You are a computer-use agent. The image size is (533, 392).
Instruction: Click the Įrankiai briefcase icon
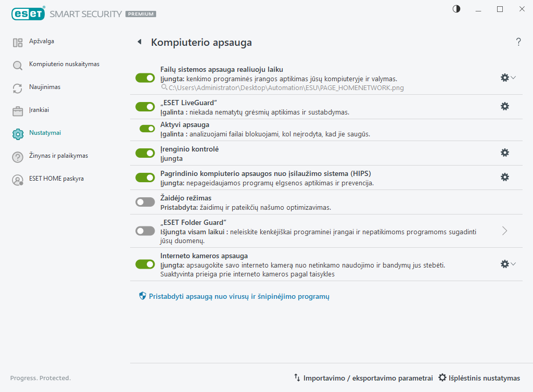tap(18, 111)
